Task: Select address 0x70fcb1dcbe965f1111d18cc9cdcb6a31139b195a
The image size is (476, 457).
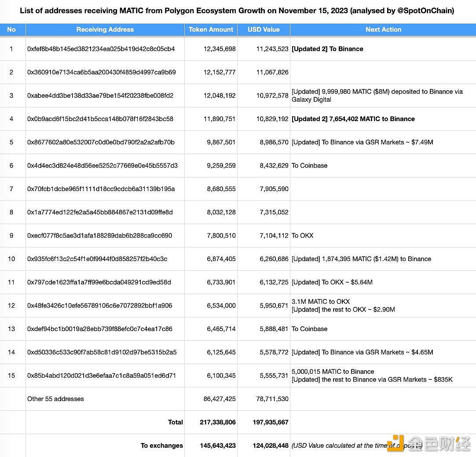Action: [101, 189]
